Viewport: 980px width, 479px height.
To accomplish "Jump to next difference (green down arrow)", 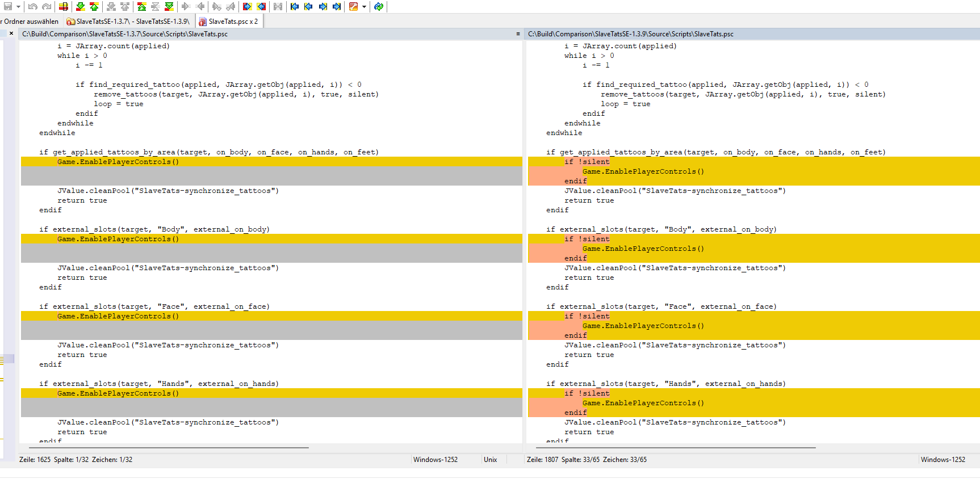I will point(81,7).
